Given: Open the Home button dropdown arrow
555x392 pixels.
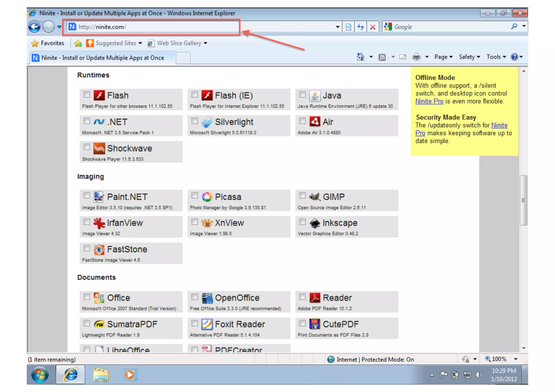Looking at the screenshot, I should [x=371, y=57].
